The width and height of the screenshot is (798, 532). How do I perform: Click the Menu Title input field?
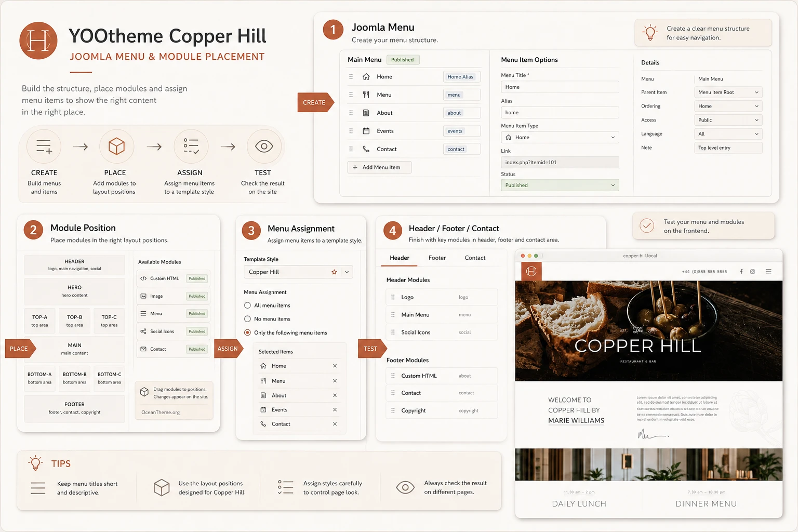(x=560, y=87)
